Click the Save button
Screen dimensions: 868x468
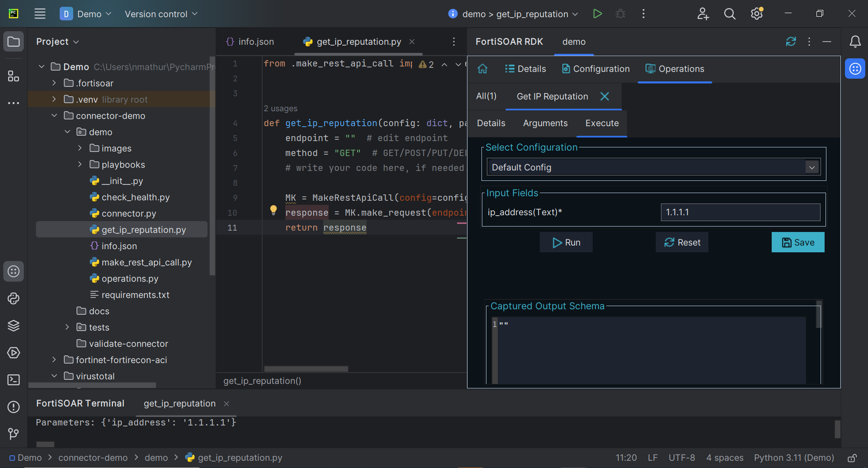coord(798,242)
